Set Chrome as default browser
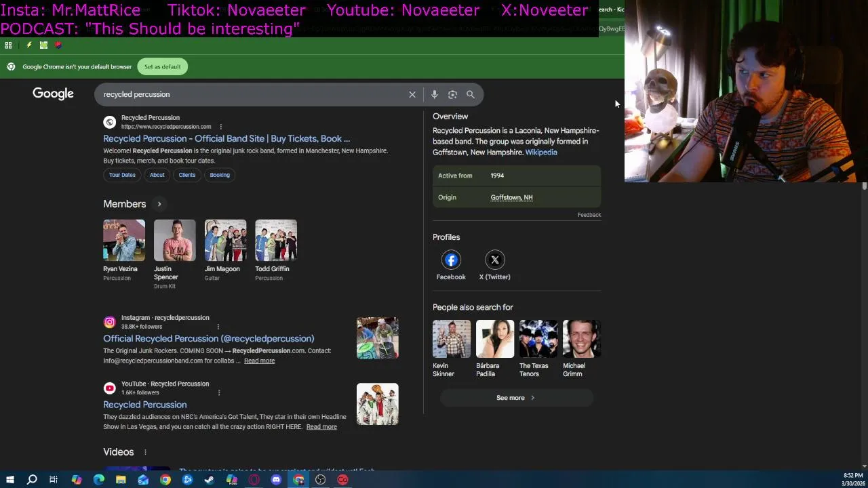The image size is (868, 488). point(163,66)
